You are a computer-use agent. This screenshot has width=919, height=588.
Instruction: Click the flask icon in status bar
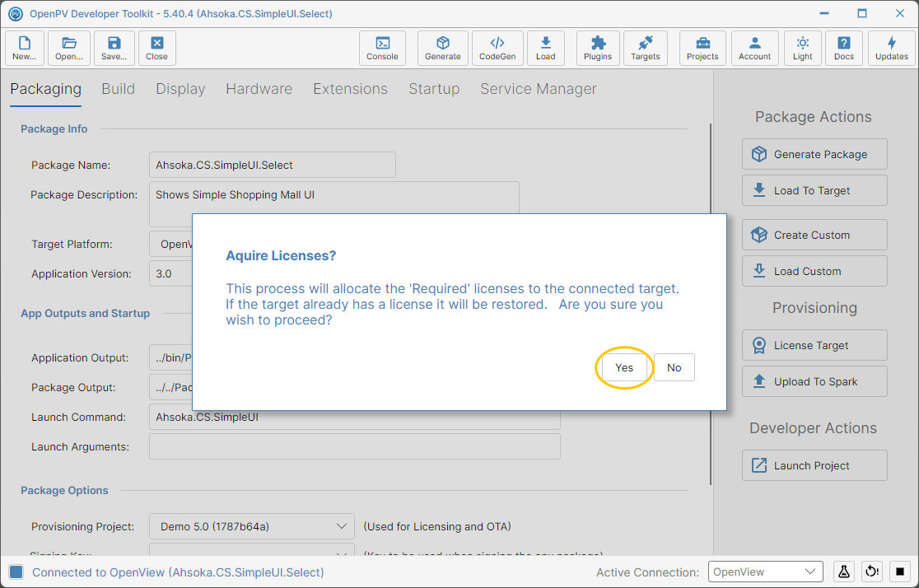pyautogui.click(x=844, y=572)
